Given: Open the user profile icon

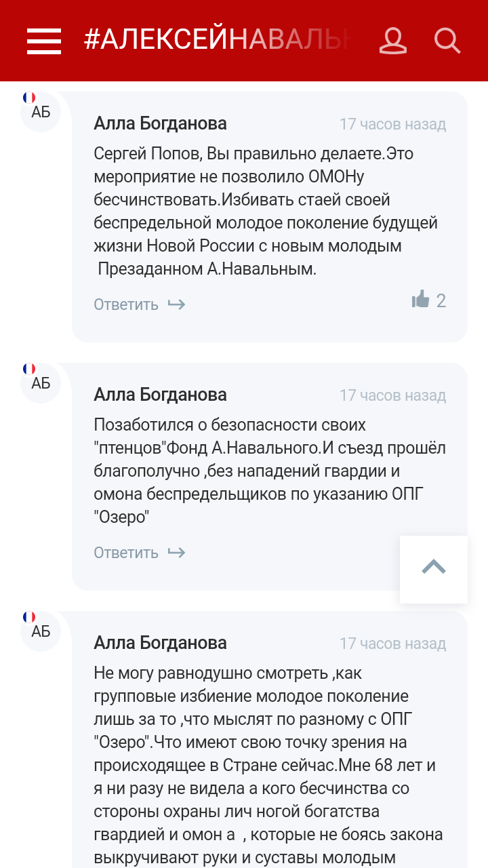Looking at the screenshot, I should (393, 41).
